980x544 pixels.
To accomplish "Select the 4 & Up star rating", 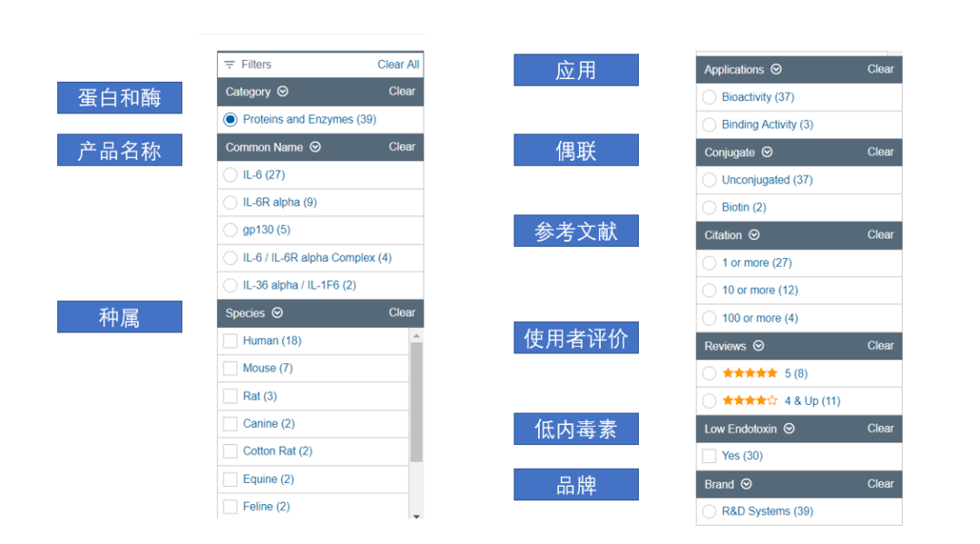I will (710, 401).
